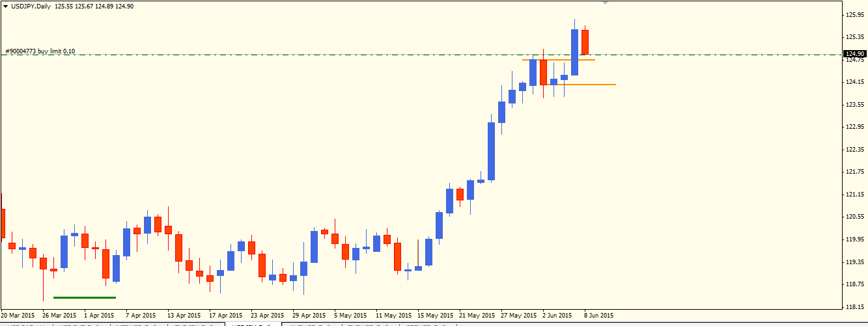The width and height of the screenshot is (868, 326).
Task: Click the 125.35 price axis label
Action: coord(854,36)
